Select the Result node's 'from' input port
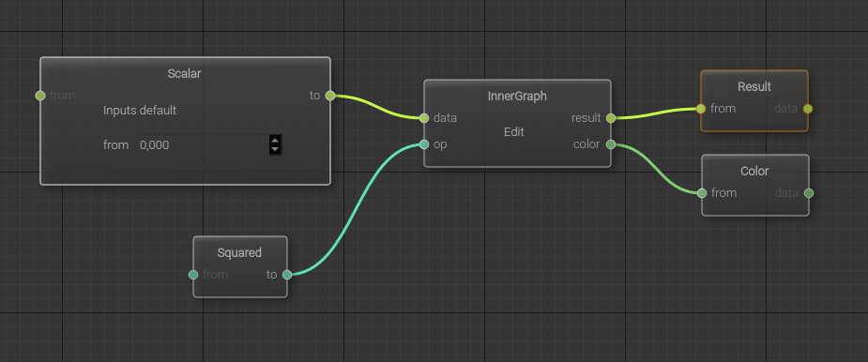 [x=701, y=109]
